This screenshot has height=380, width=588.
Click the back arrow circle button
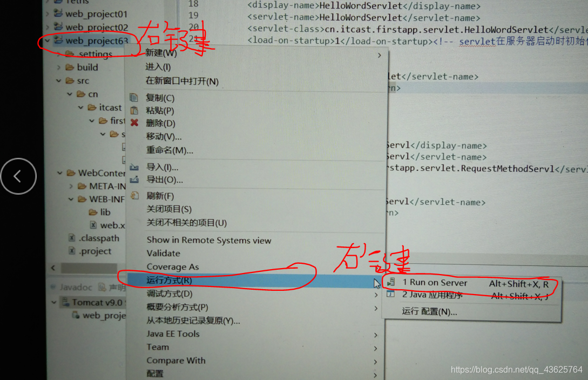point(18,176)
